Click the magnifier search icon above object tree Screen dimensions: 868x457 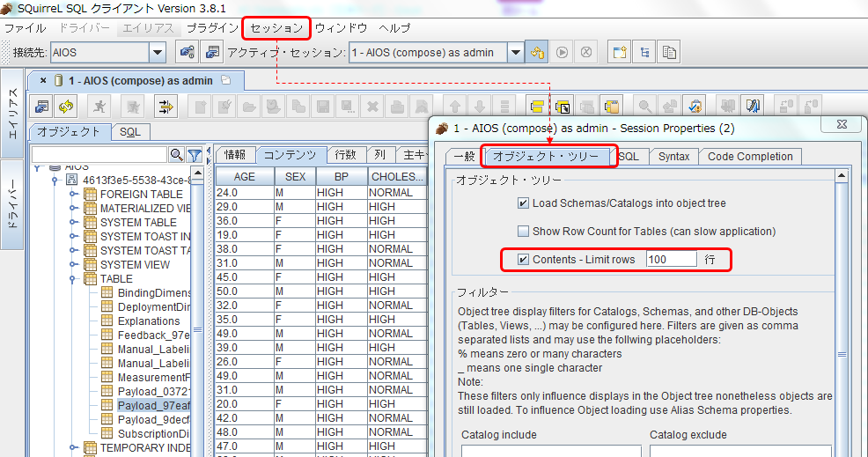177,155
